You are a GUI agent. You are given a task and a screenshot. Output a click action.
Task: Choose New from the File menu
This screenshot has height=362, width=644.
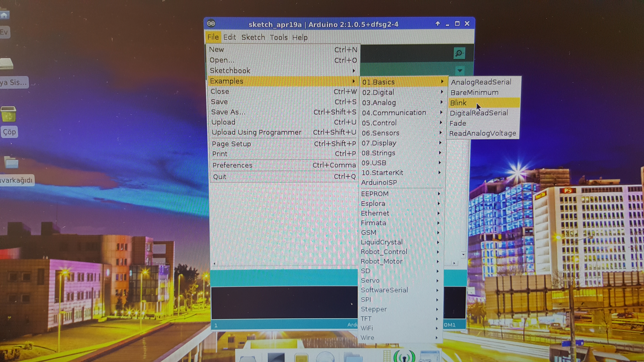click(x=283, y=49)
